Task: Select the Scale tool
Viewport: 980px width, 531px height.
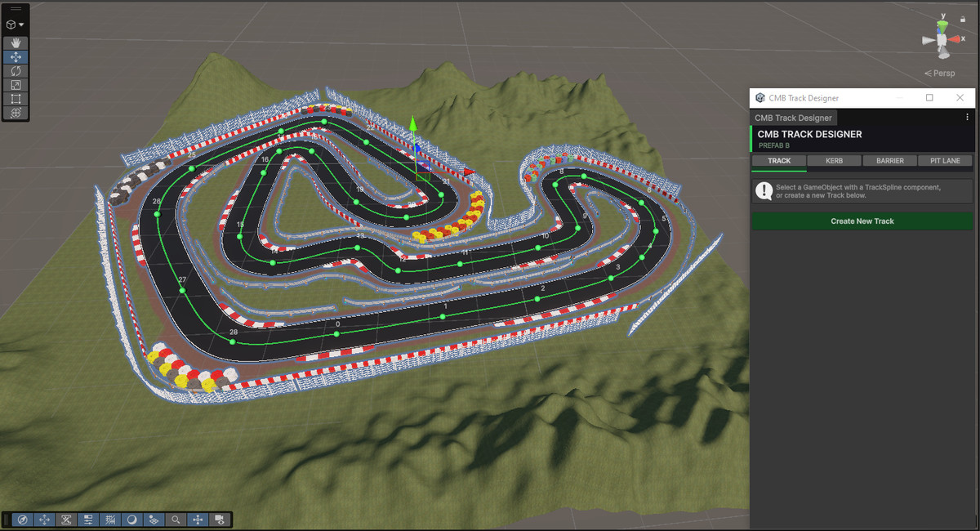Action: coord(16,85)
